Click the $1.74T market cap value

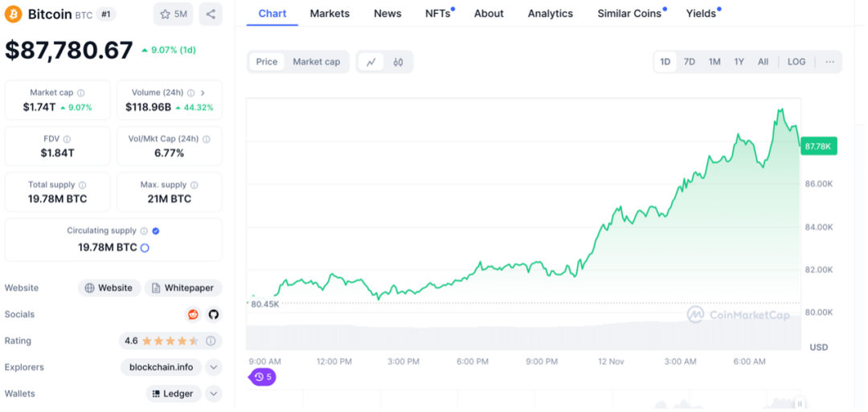point(39,108)
